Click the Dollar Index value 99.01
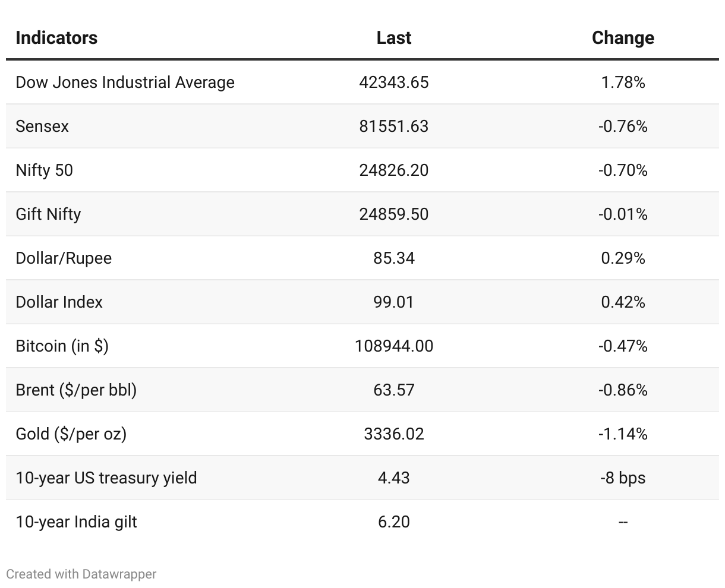 (393, 302)
